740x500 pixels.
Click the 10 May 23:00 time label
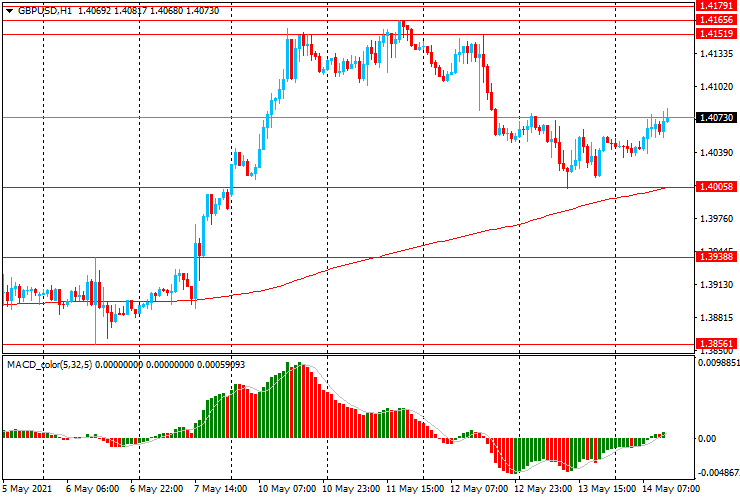point(351,489)
